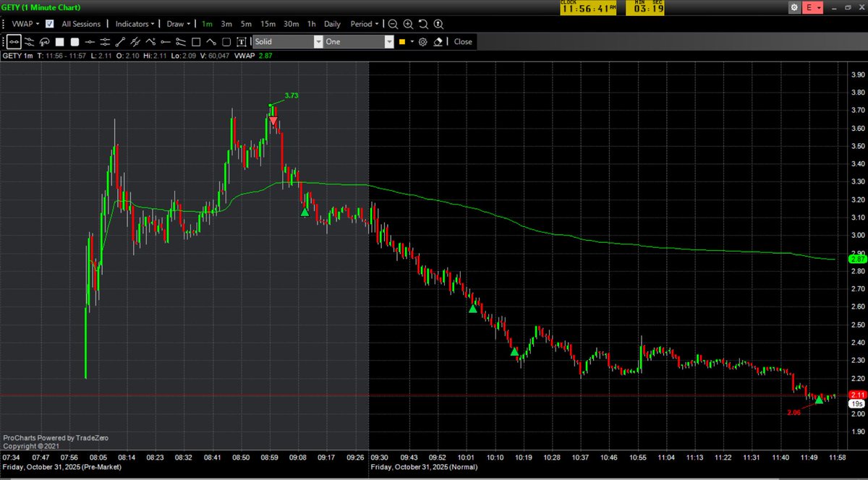Switch chart to Daily timeframe
Viewport: 868px width, 480px height.
coord(331,24)
